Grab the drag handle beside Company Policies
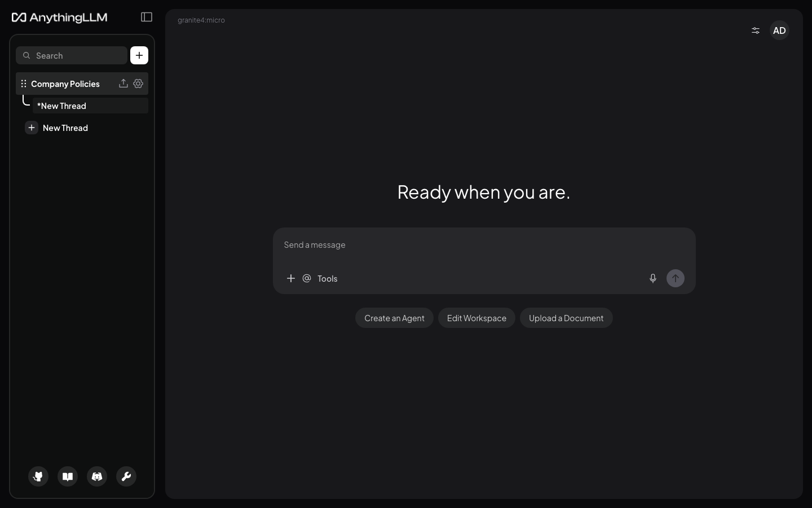The image size is (812, 508). tap(24, 84)
